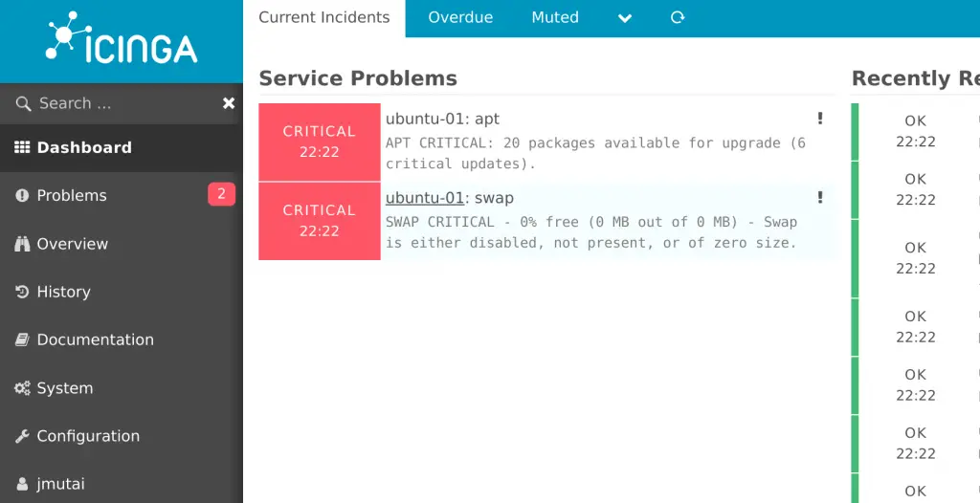980x503 pixels.
Task: Select the APT CRITICAL packages message text
Action: (x=595, y=153)
